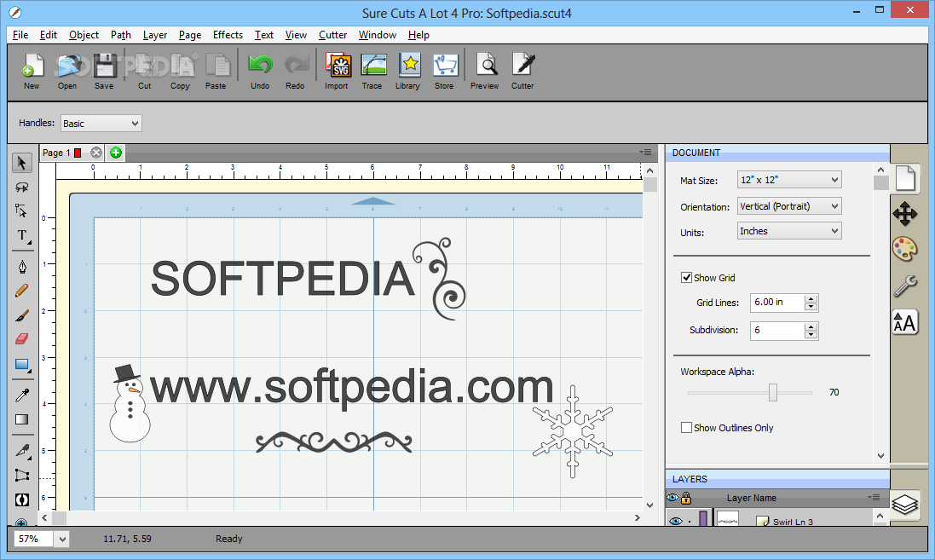The height and width of the screenshot is (560, 935).
Task: Click the Redo arrow icon
Action: 296,65
